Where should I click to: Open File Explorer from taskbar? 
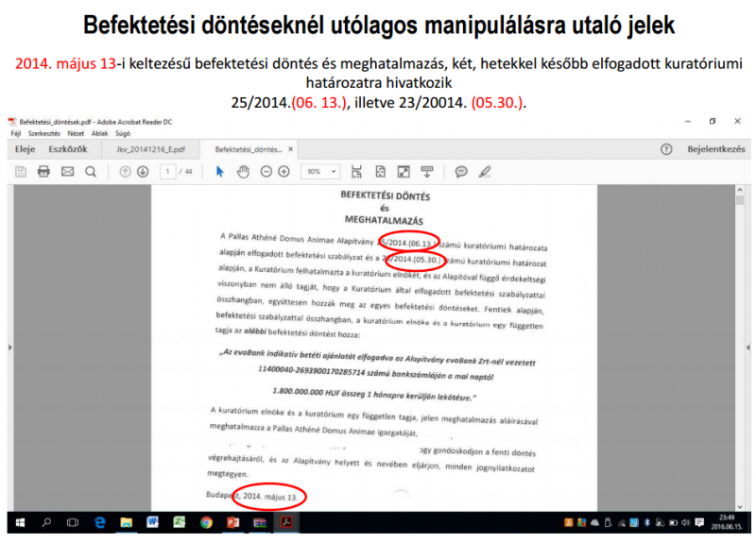coord(127,522)
